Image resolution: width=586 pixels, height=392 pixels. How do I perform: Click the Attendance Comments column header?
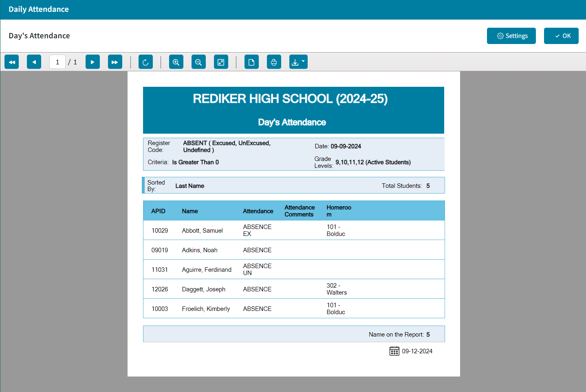click(300, 211)
